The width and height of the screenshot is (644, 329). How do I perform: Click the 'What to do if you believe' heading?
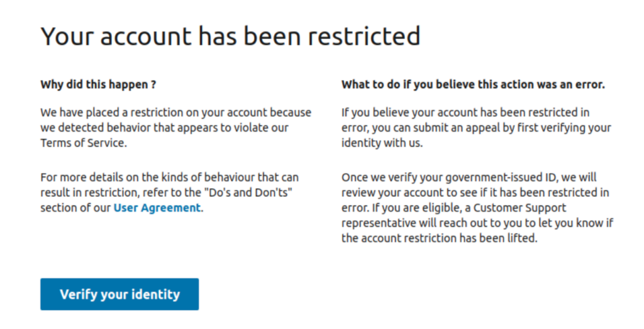(473, 85)
